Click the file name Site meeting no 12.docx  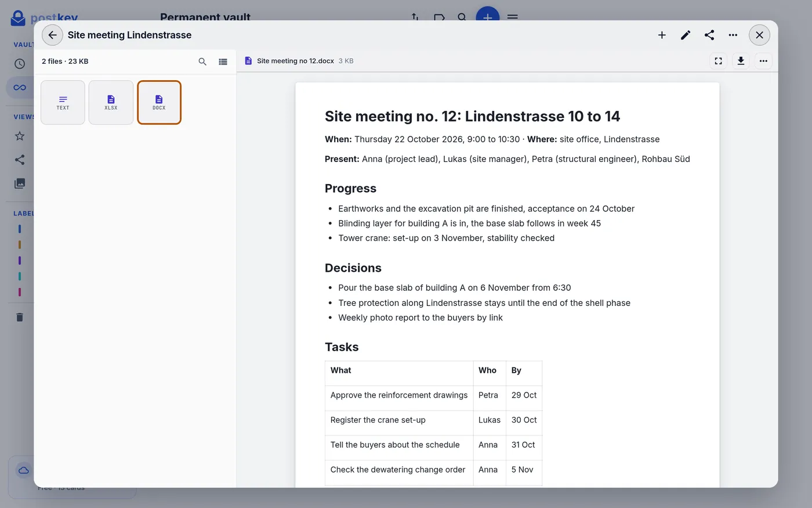tap(295, 61)
